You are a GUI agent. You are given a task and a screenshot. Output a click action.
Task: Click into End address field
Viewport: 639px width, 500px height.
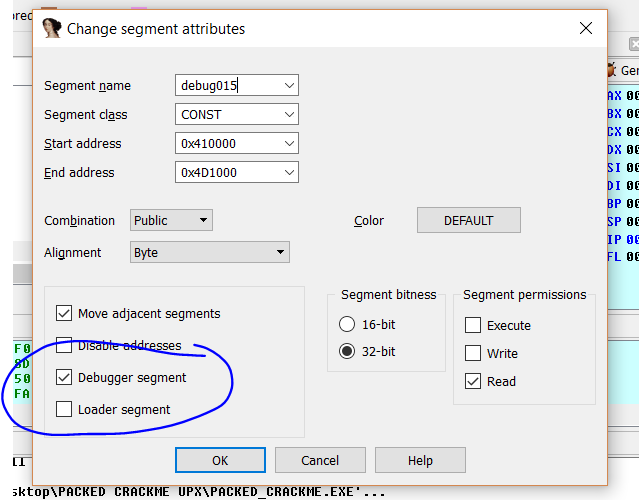point(226,173)
